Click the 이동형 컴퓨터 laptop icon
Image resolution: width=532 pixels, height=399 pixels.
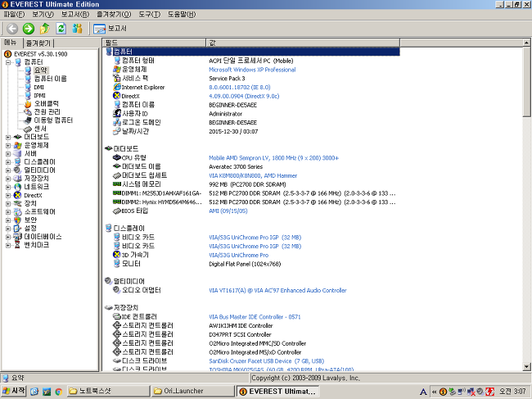28,120
